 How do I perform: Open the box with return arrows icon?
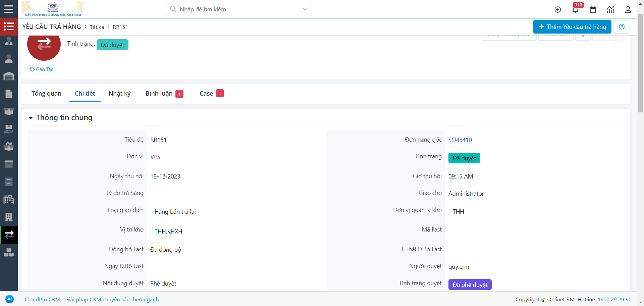tap(9, 146)
